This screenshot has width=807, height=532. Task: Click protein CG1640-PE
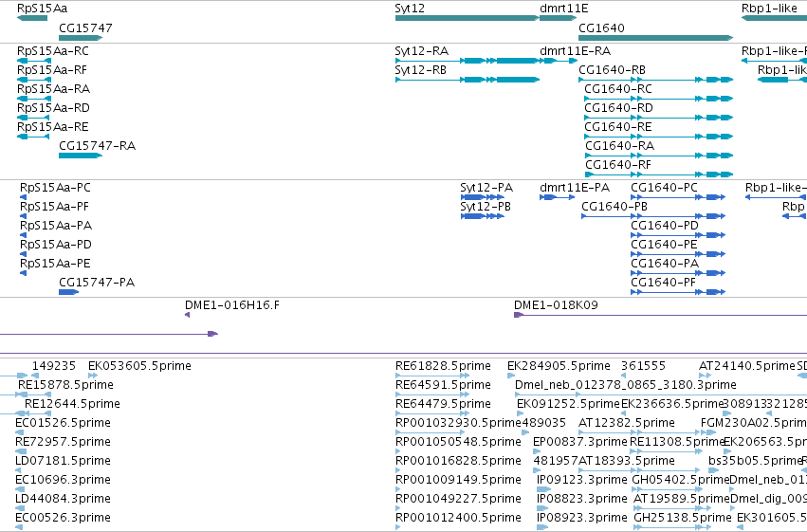tap(678, 254)
